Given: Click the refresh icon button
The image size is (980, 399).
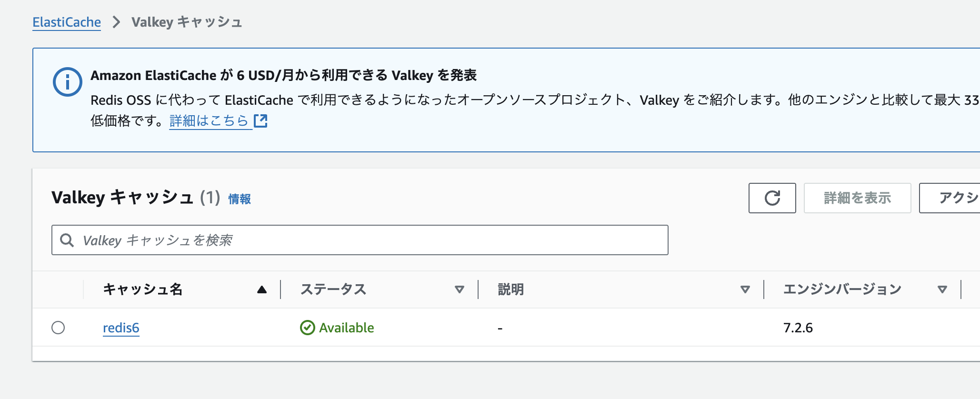Looking at the screenshot, I should [x=772, y=198].
